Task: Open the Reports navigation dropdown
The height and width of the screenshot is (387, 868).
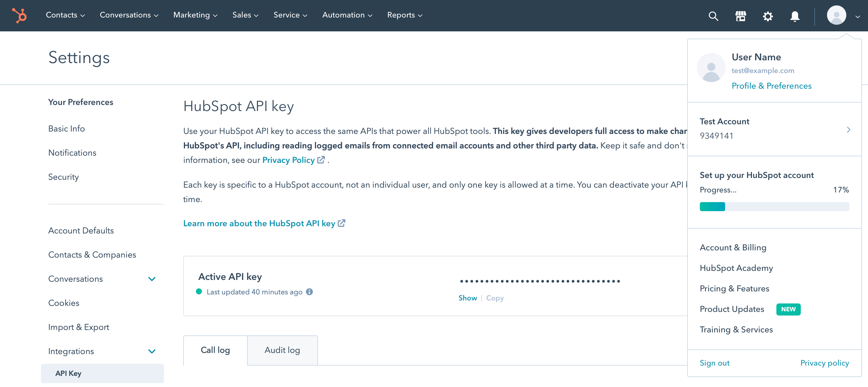Action: pos(404,15)
